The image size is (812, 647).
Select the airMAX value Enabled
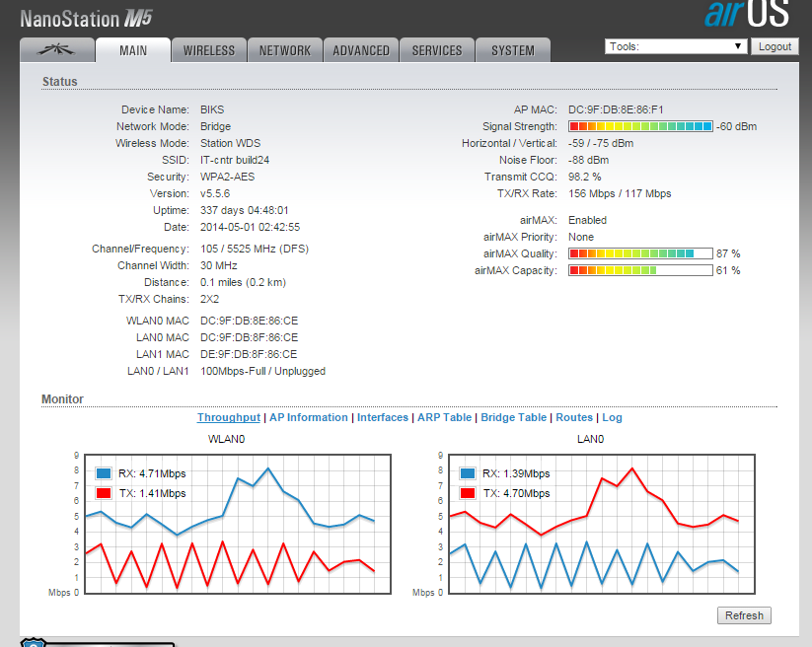point(587,220)
